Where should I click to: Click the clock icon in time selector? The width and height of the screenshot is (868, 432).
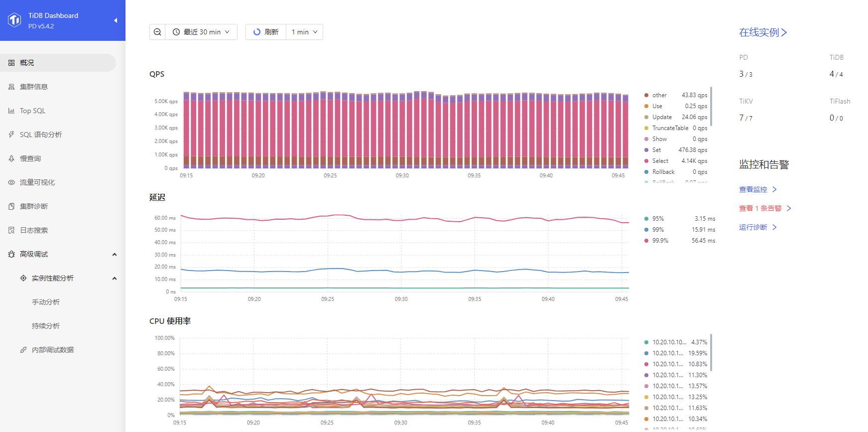coord(176,32)
